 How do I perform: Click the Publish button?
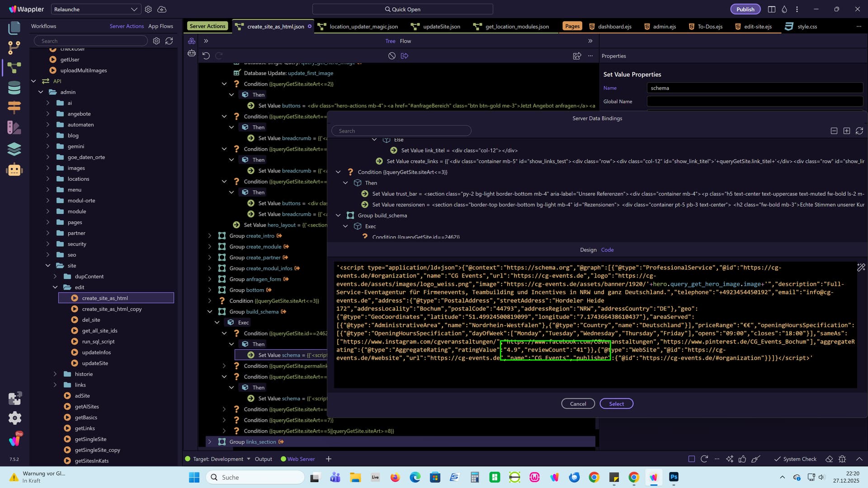pyautogui.click(x=745, y=9)
